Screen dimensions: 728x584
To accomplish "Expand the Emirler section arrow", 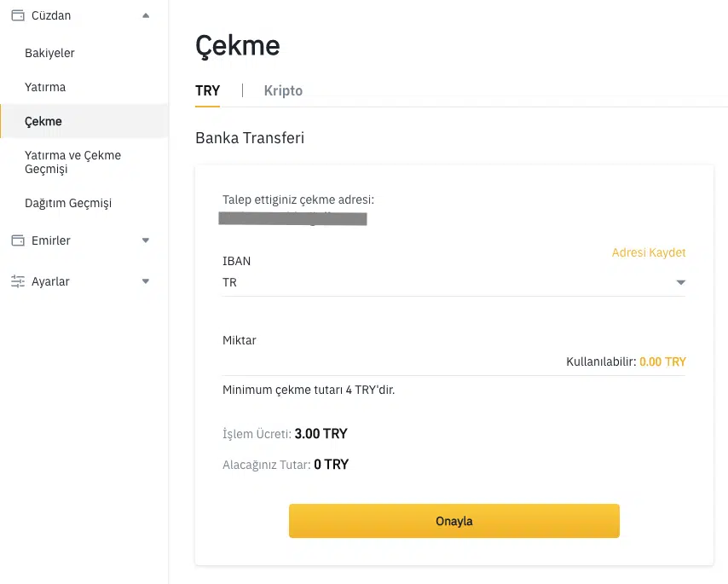I will pos(146,240).
